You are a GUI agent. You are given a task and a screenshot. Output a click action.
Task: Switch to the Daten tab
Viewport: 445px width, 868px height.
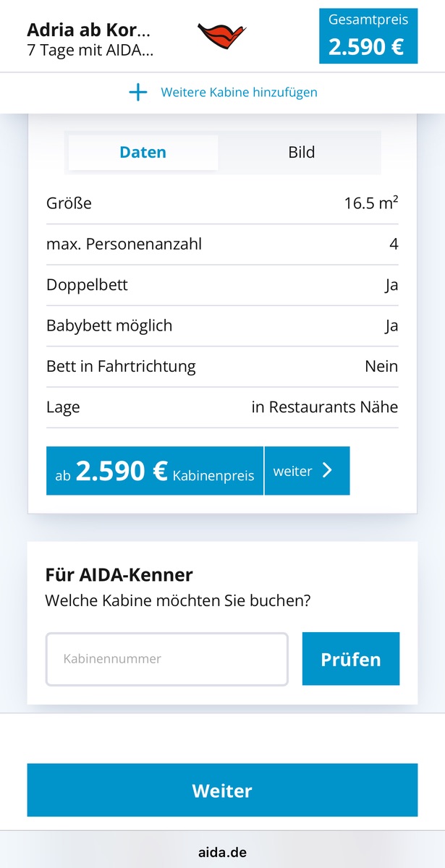[x=143, y=153]
